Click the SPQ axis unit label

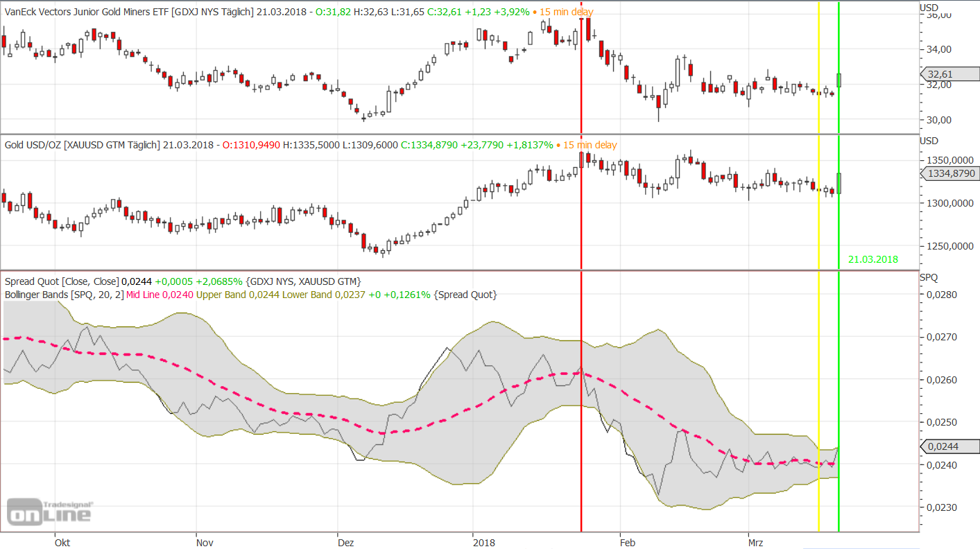pyautogui.click(x=929, y=278)
